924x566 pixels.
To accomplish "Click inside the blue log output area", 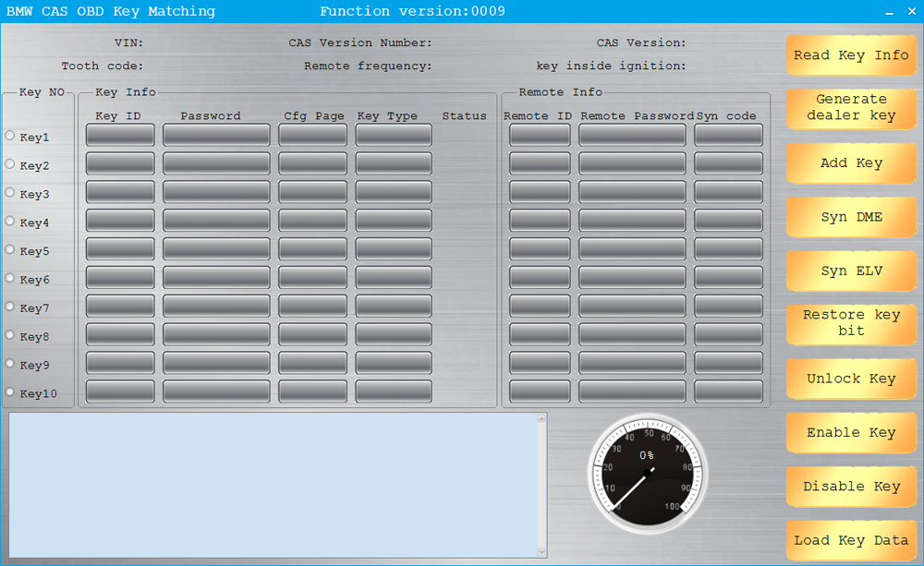I will click(x=273, y=485).
